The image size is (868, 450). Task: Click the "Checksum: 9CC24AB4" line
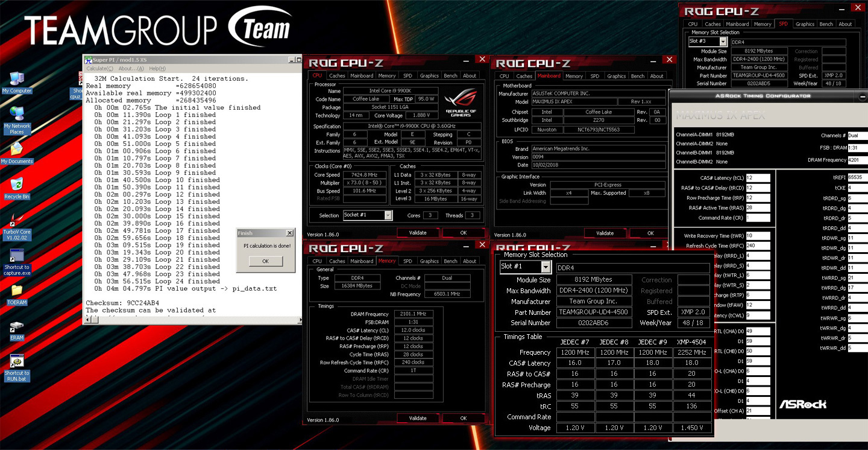(x=122, y=303)
